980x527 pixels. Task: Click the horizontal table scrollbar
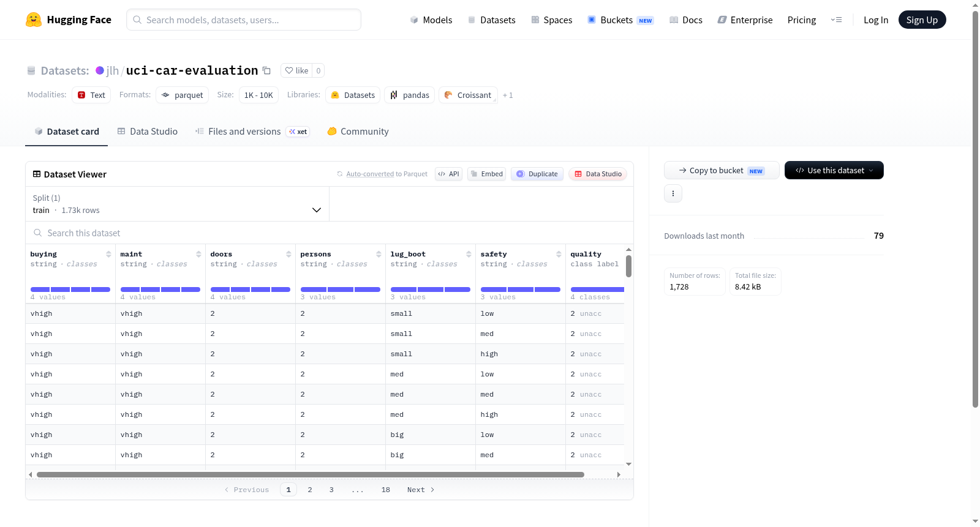click(310, 474)
